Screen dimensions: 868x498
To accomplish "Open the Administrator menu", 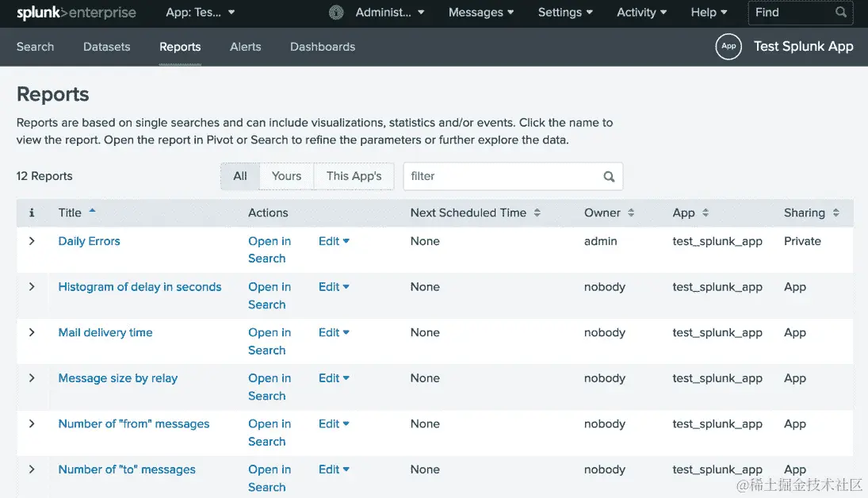I will pyautogui.click(x=390, y=12).
